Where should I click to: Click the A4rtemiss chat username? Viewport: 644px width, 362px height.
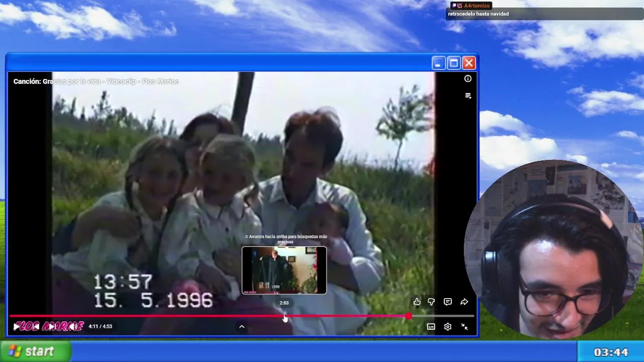click(x=476, y=6)
